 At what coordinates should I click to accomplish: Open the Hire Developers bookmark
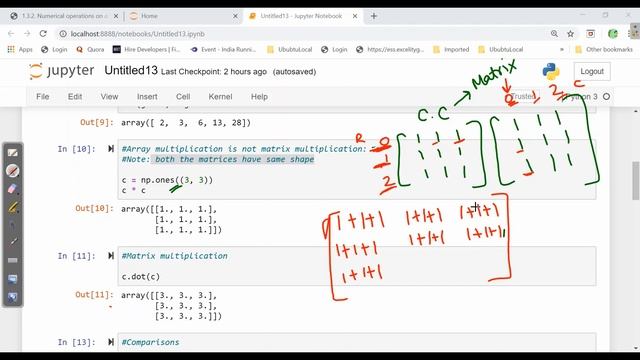pyautogui.click(x=146, y=49)
